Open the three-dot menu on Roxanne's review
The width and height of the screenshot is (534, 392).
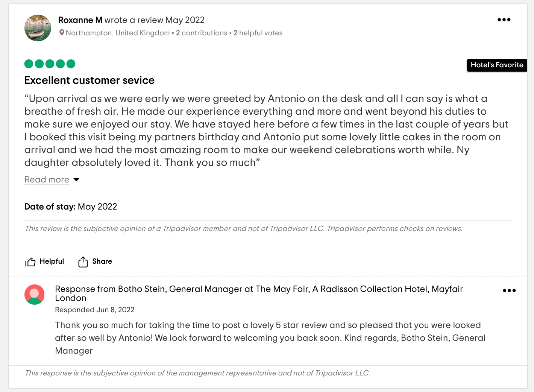[x=504, y=20]
